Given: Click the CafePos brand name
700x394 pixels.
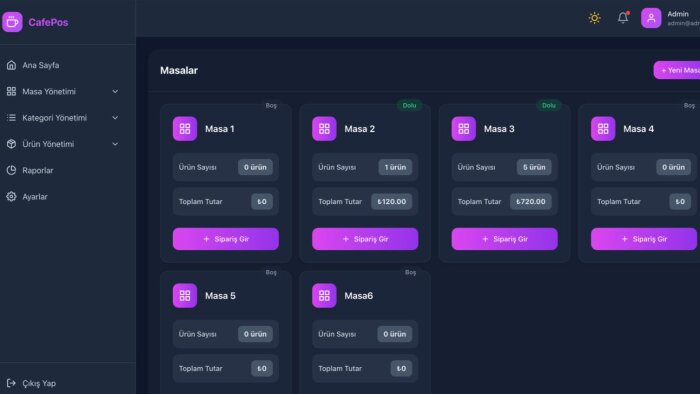Looking at the screenshot, I should (x=48, y=22).
